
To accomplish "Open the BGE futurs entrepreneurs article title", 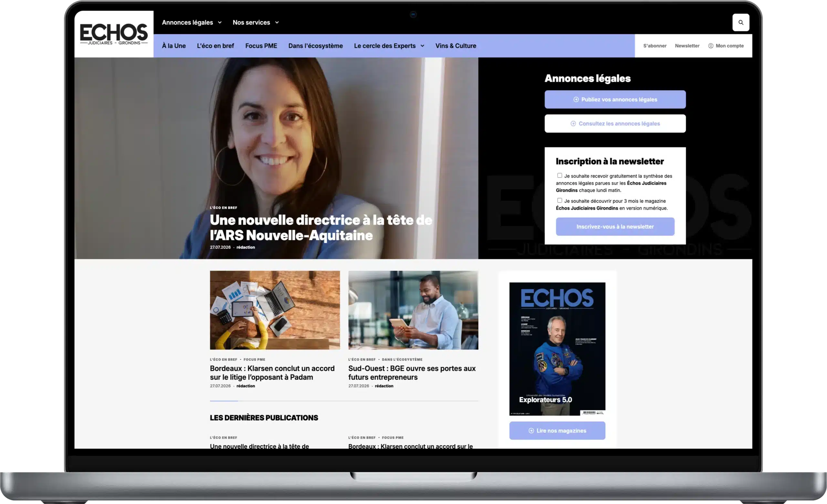I will click(x=412, y=373).
